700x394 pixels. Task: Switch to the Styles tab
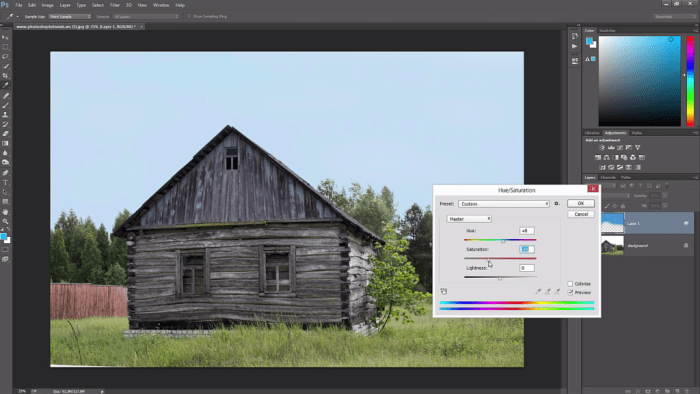637,133
